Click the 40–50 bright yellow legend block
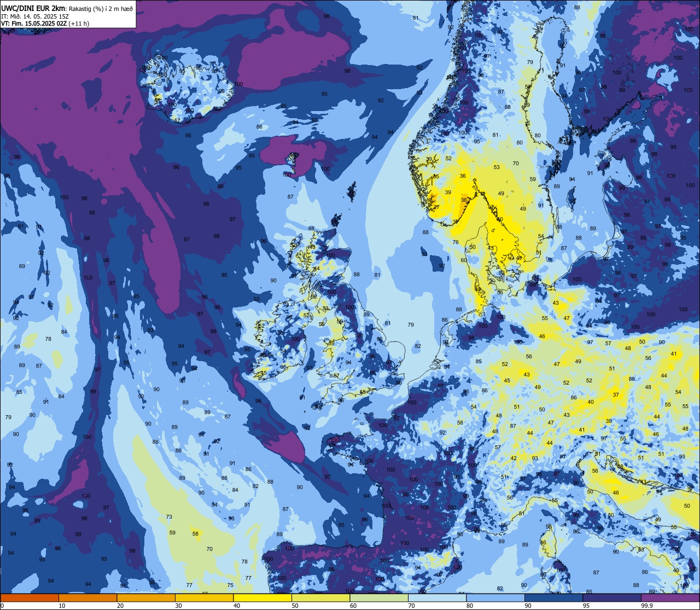Viewport: 700px width, 610px height. click(x=262, y=597)
